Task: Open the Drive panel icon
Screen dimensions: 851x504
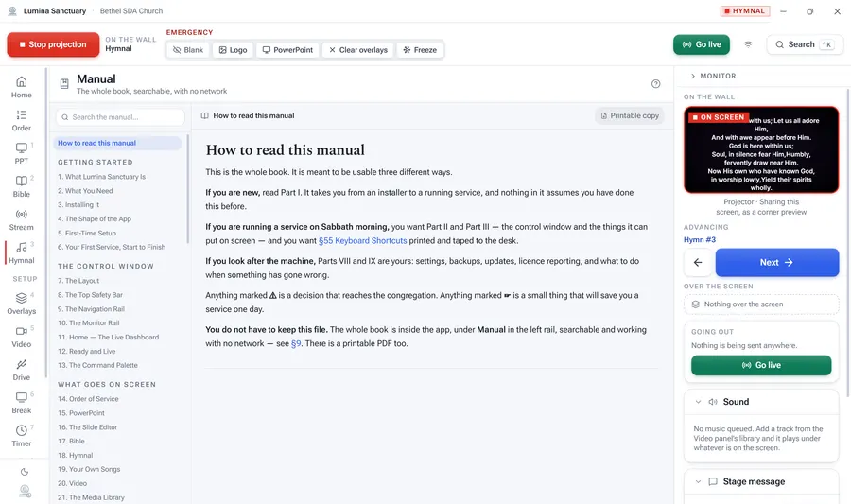Action: [21, 364]
